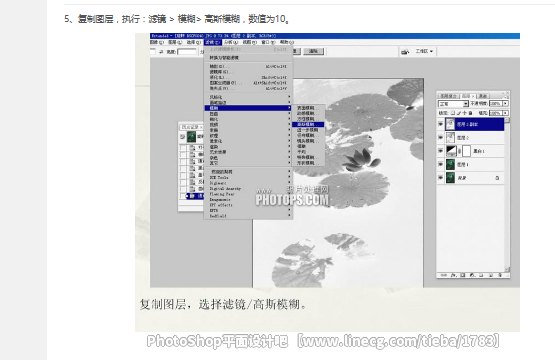Click the link layers icon in Layers panel
The width and height of the screenshot is (555, 360).
(x=444, y=275)
